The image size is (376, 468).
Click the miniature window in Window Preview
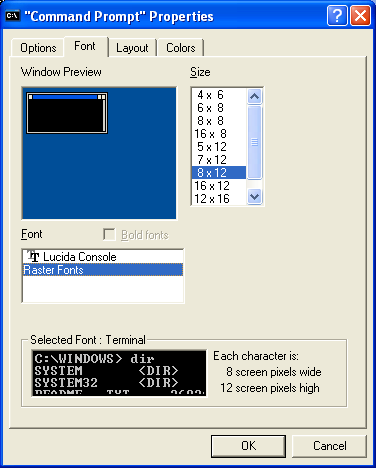pos(67,113)
